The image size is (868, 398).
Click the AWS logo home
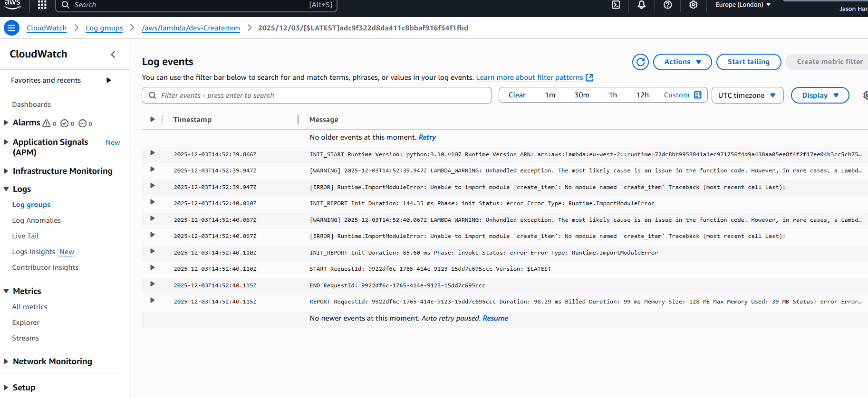pyautogui.click(x=12, y=5)
